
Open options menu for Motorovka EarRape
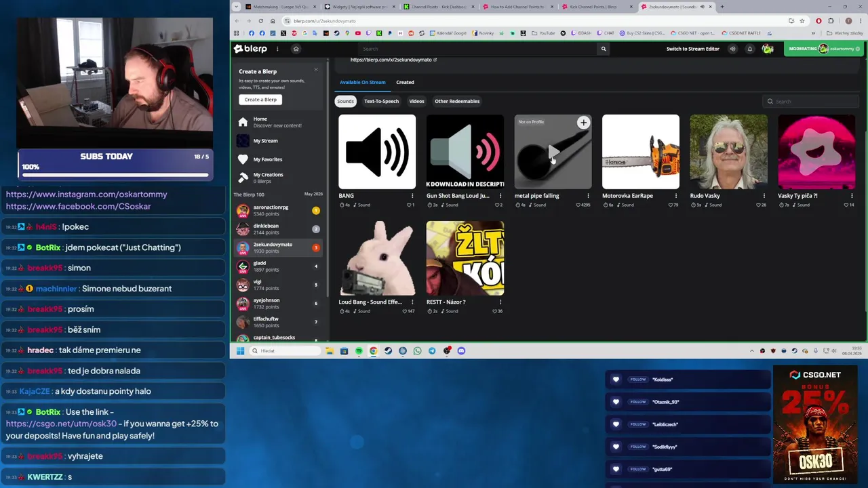pyautogui.click(x=676, y=196)
